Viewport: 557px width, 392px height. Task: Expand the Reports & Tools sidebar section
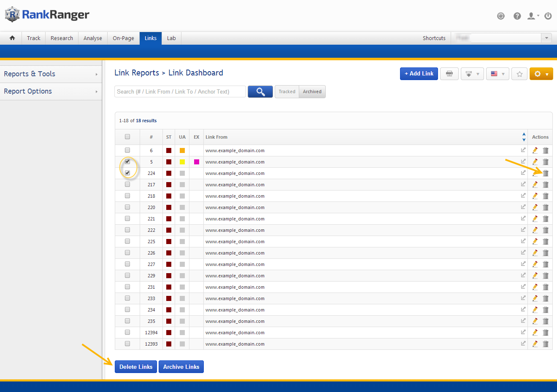(x=51, y=74)
